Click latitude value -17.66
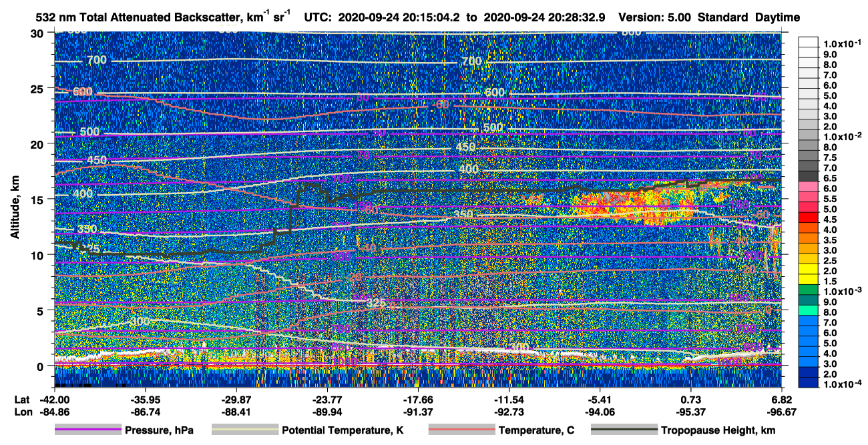868x445 pixels. (418, 400)
